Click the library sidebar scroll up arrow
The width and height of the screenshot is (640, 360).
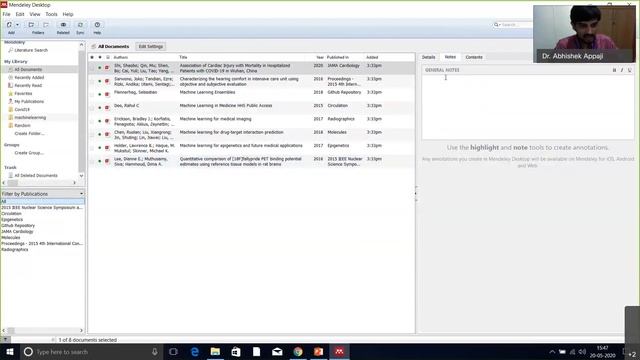pyautogui.click(x=81, y=44)
